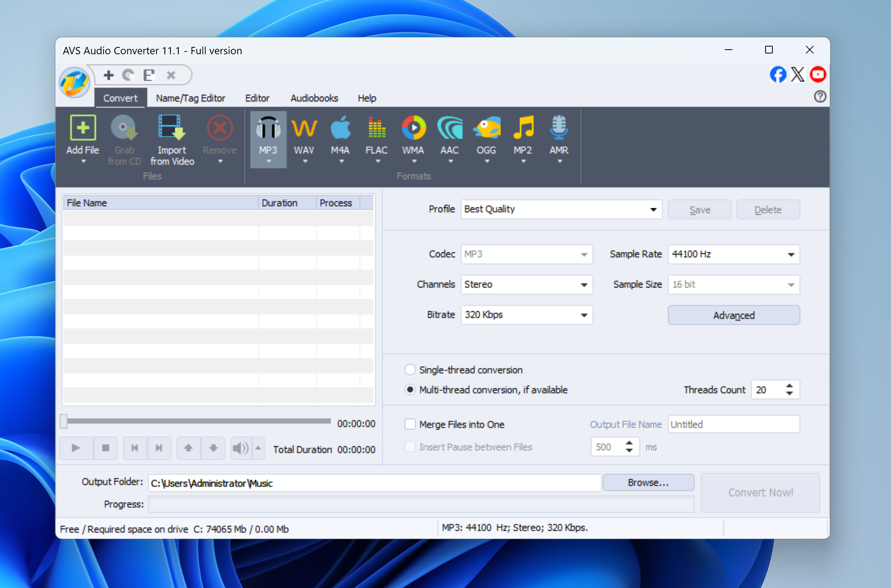Image resolution: width=891 pixels, height=588 pixels.
Task: Expand the WAV format dropdown arrow
Action: (305, 162)
